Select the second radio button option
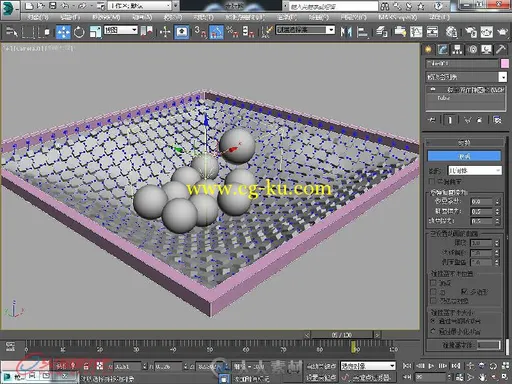The height and width of the screenshot is (384, 512). [433, 331]
